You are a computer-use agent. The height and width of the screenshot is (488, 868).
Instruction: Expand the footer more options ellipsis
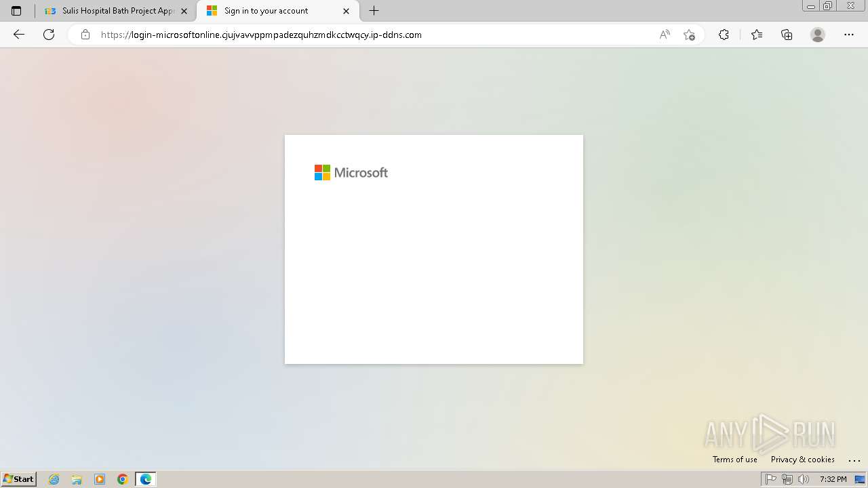pyautogui.click(x=854, y=460)
